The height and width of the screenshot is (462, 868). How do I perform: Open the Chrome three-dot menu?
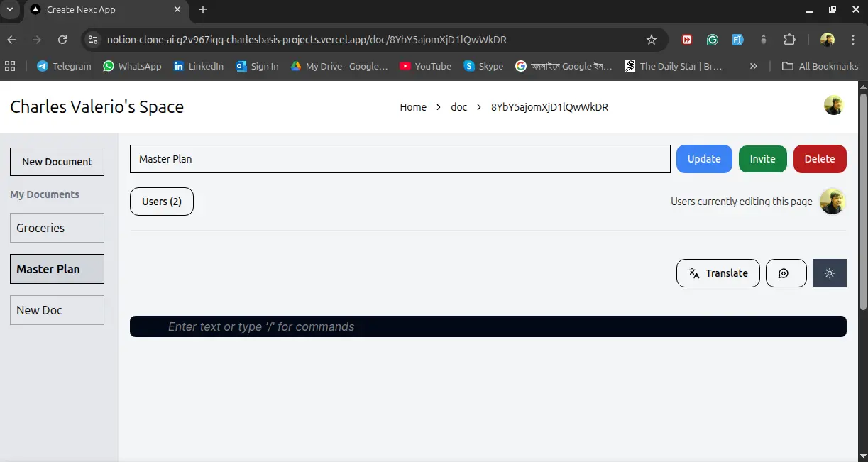coord(852,40)
